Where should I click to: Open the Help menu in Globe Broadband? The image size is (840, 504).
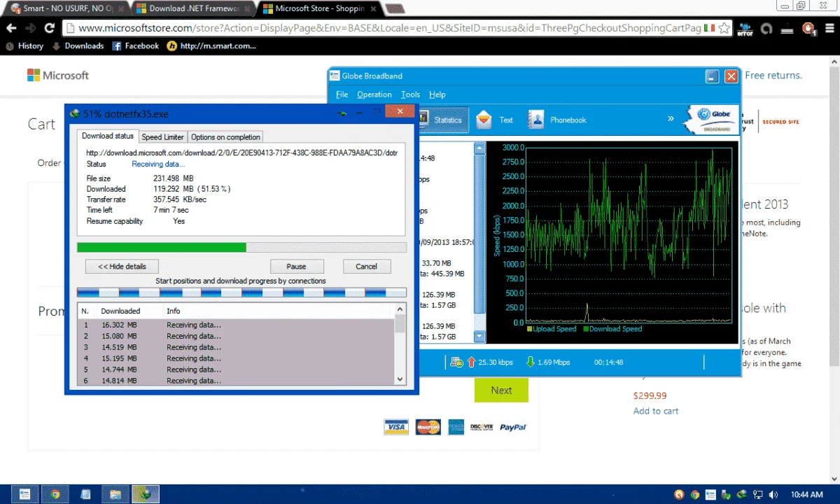(437, 94)
